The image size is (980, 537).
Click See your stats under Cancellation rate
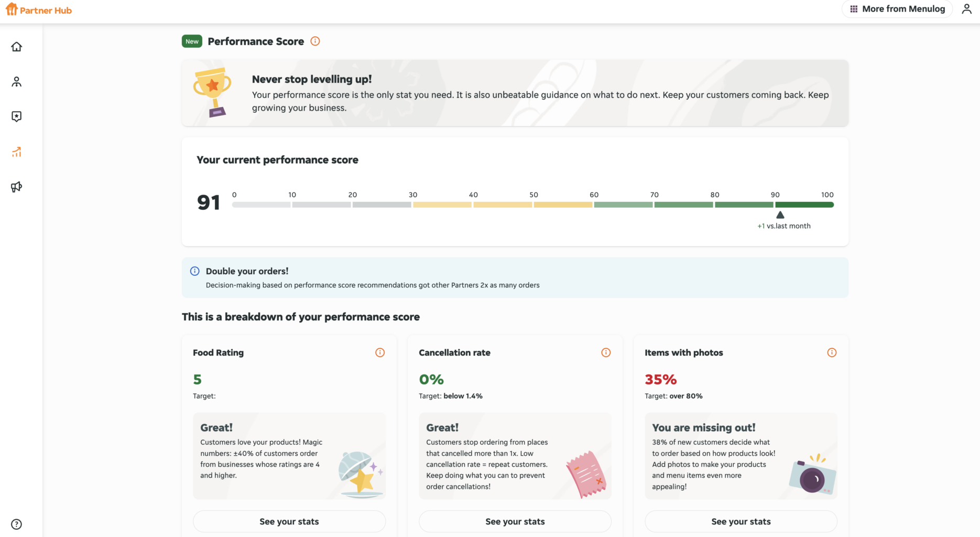pos(515,521)
